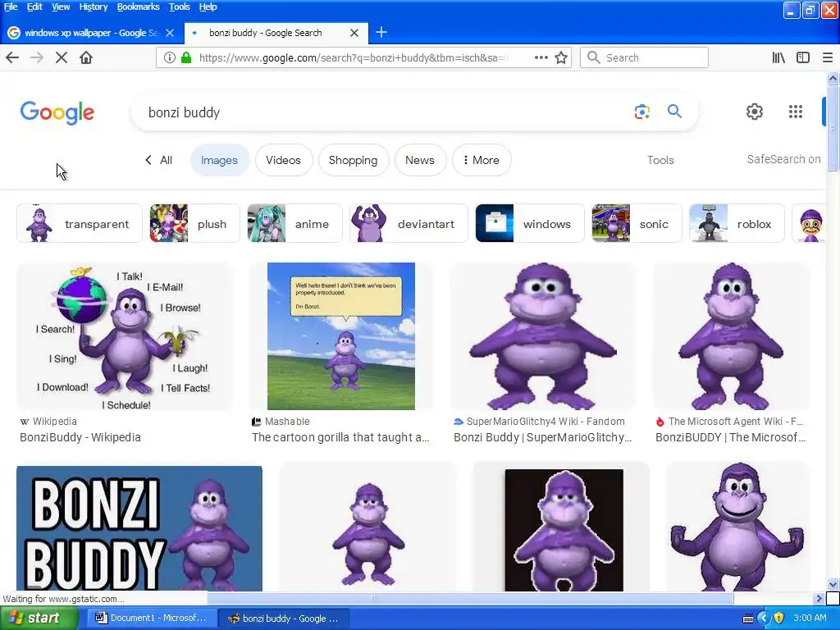The height and width of the screenshot is (630, 840).
Task: Click the blue magnifier search button
Action: tap(674, 112)
